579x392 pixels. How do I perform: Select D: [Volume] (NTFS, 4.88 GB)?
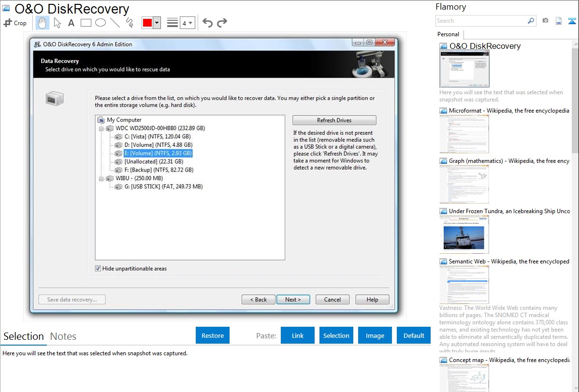click(x=159, y=145)
